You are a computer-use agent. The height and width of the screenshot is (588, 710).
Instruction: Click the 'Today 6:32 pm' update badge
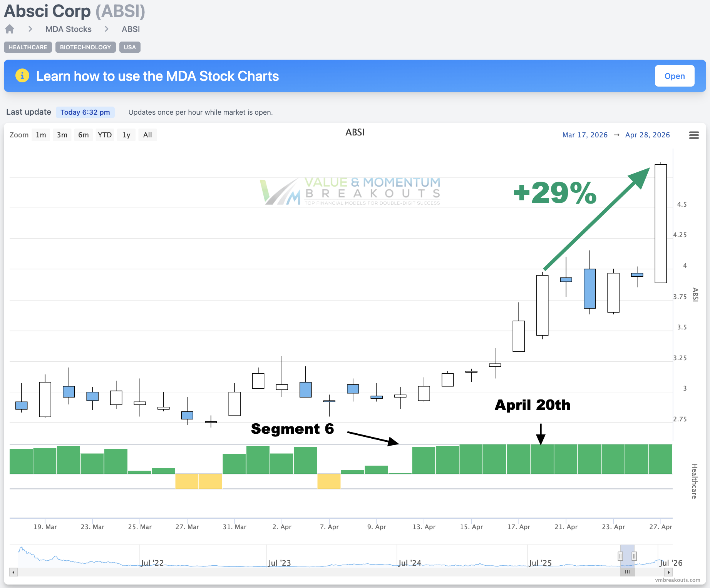[85, 112]
